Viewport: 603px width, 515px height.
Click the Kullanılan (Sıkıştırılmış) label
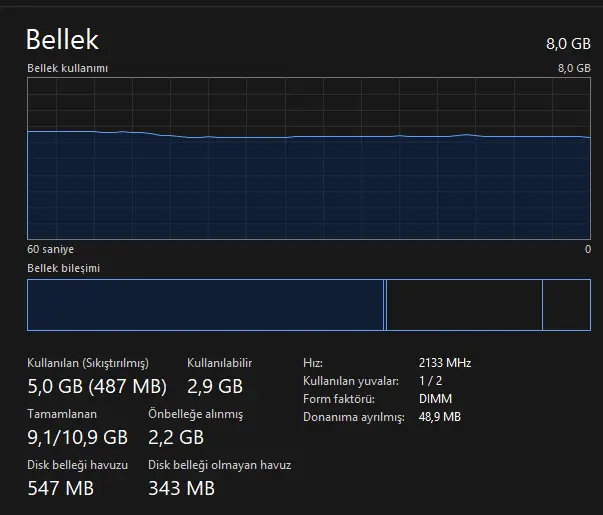[88, 363]
